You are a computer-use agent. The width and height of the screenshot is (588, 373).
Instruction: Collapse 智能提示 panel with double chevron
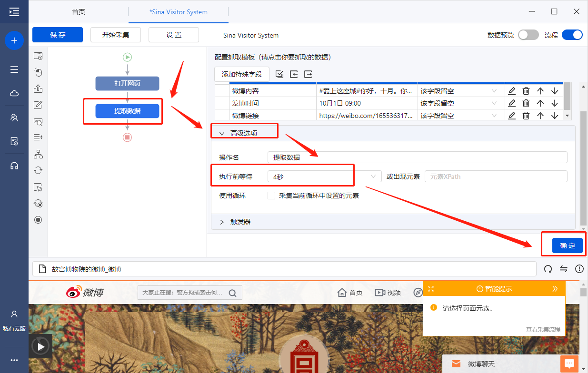(x=555, y=289)
